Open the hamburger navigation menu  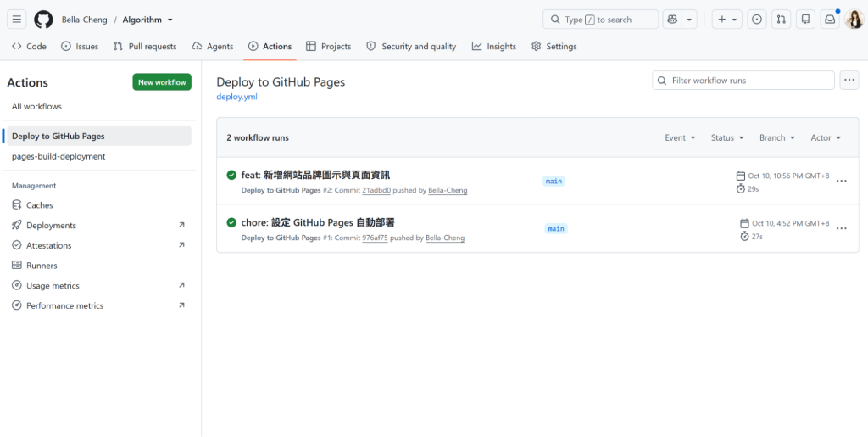coord(17,20)
